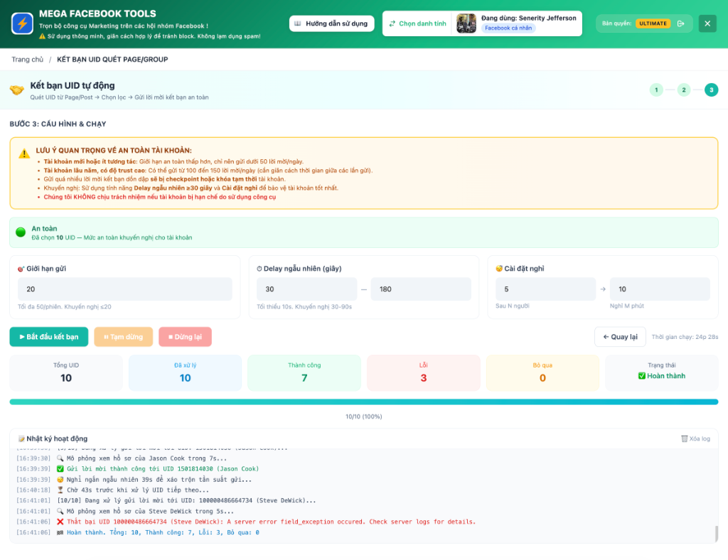Image resolution: width=728 pixels, height=560 pixels.
Task: Click the lightning bolt app logo
Action: (22, 23)
